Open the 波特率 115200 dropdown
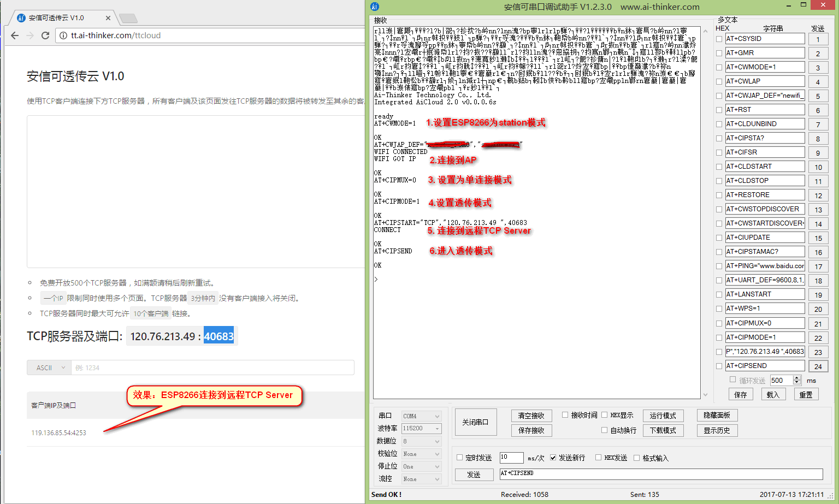 point(421,429)
